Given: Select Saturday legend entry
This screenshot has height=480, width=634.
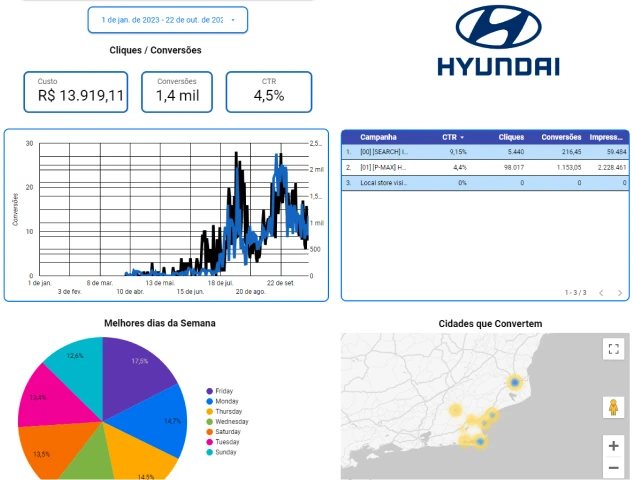Looking at the screenshot, I should (x=224, y=431).
